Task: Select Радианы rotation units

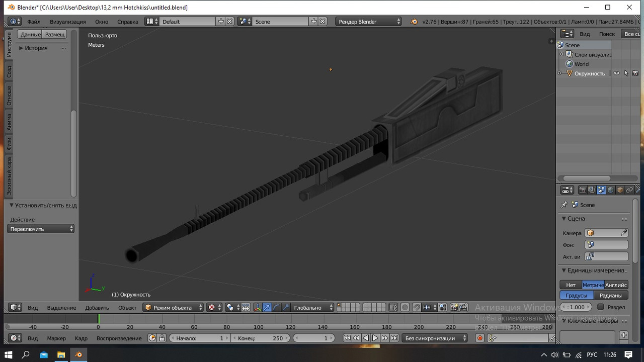Action: (611, 296)
